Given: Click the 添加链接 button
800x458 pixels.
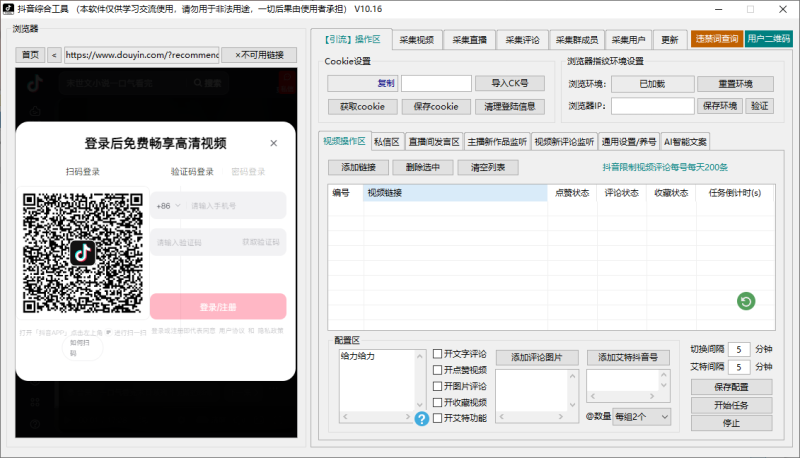Looking at the screenshot, I should (x=359, y=167).
